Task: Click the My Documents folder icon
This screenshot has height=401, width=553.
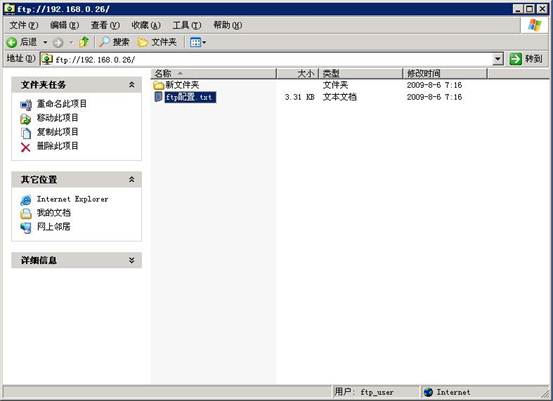Action: pyautogui.click(x=26, y=214)
